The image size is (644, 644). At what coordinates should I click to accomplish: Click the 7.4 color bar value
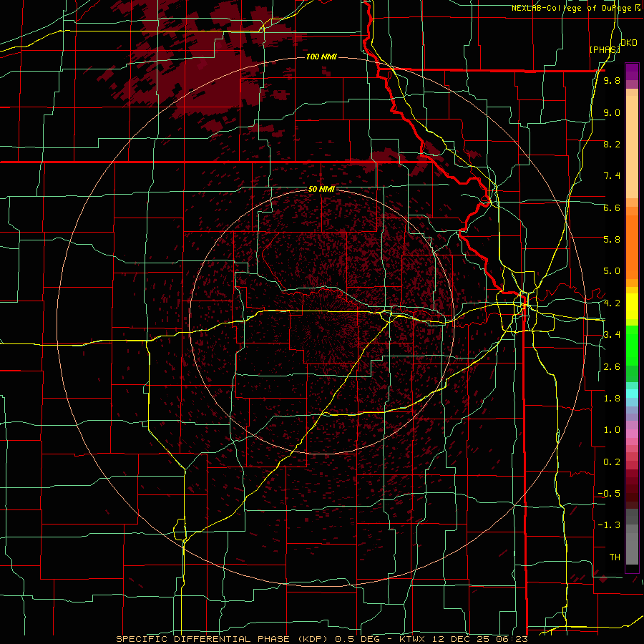(x=612, y=176)
